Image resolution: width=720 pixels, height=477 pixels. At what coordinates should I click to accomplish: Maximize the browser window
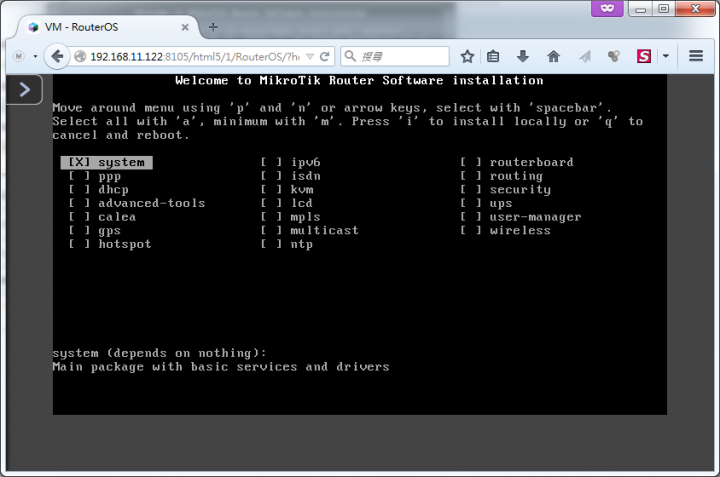click(x=664, y=9)
